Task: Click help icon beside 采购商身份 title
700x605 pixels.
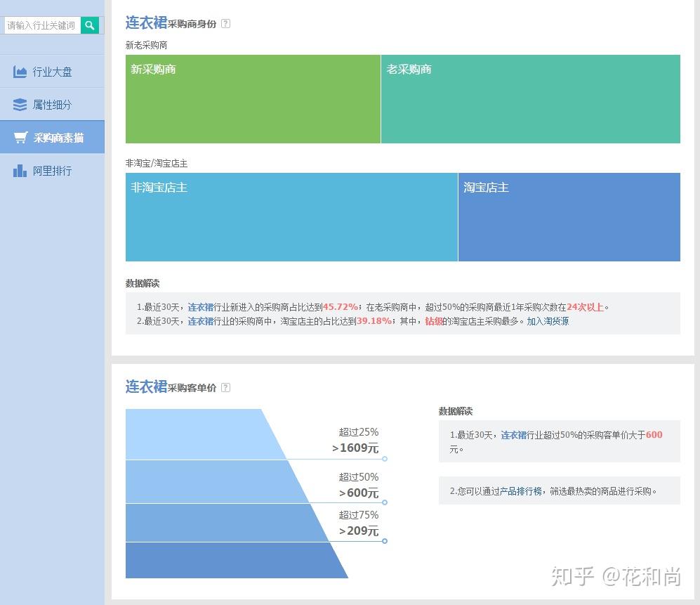Action: coord(226,24)
